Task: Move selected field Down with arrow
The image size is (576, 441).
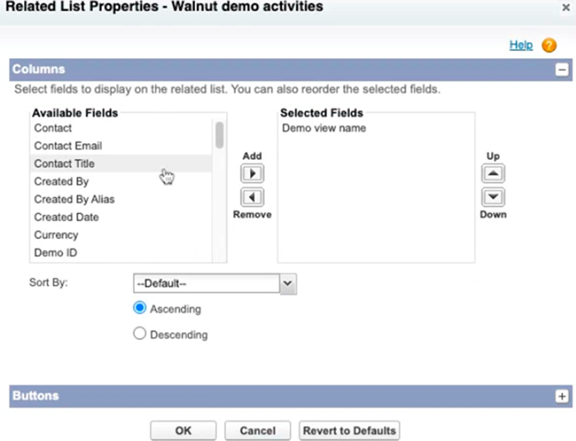Action: (493, 197)
